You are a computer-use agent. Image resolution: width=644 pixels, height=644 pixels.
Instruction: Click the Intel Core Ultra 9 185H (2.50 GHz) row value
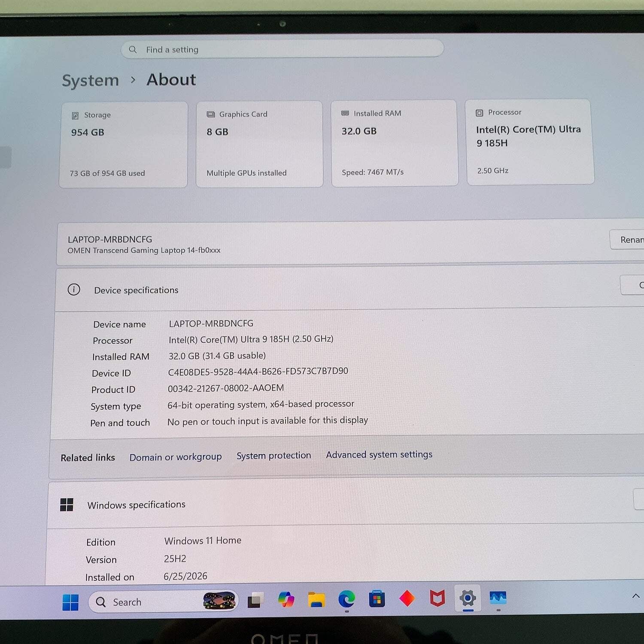pyautogui.click(x=251, y=339)
